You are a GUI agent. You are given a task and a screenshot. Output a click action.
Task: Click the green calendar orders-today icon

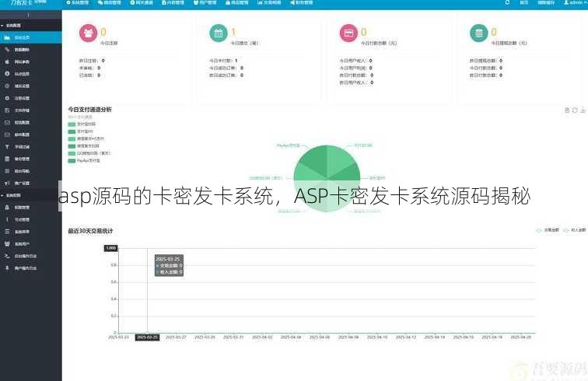(219, 33)
